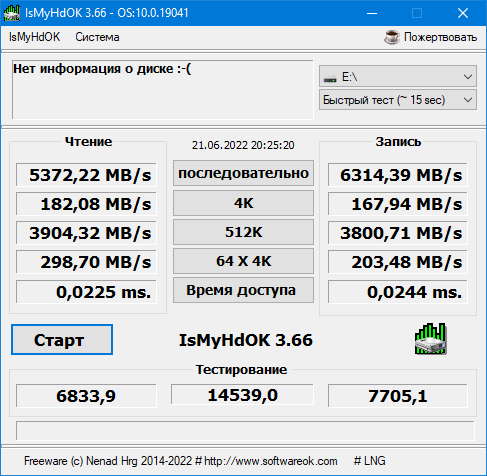The height and width of the screenshot is (476, 487).
Task: Expand the Быстрый тест (~ 15 sec) dropdown
Action: pos(398,100)
